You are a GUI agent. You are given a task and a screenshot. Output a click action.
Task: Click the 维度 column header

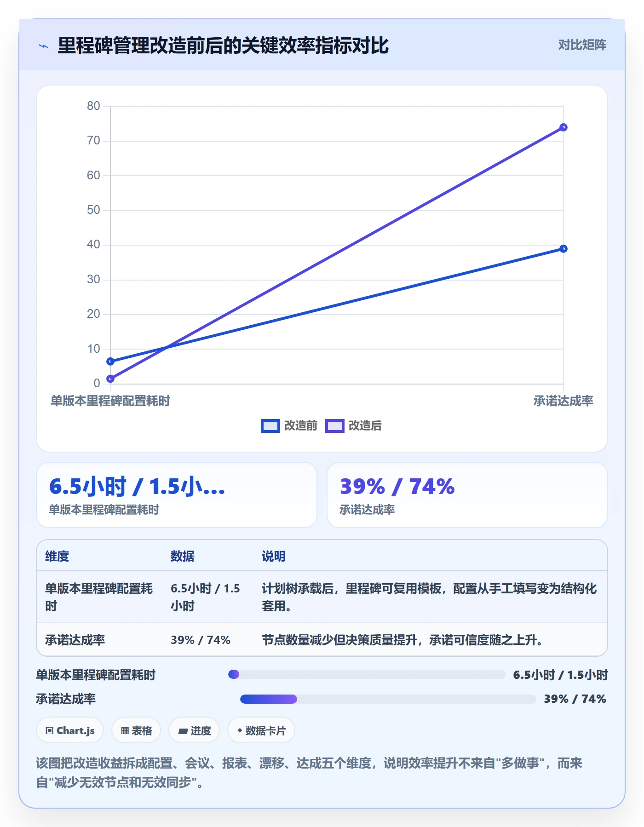coord(57,557)
